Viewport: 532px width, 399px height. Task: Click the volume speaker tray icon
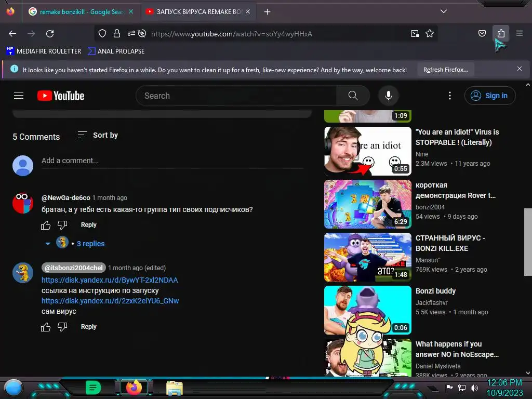coord(474,388)
